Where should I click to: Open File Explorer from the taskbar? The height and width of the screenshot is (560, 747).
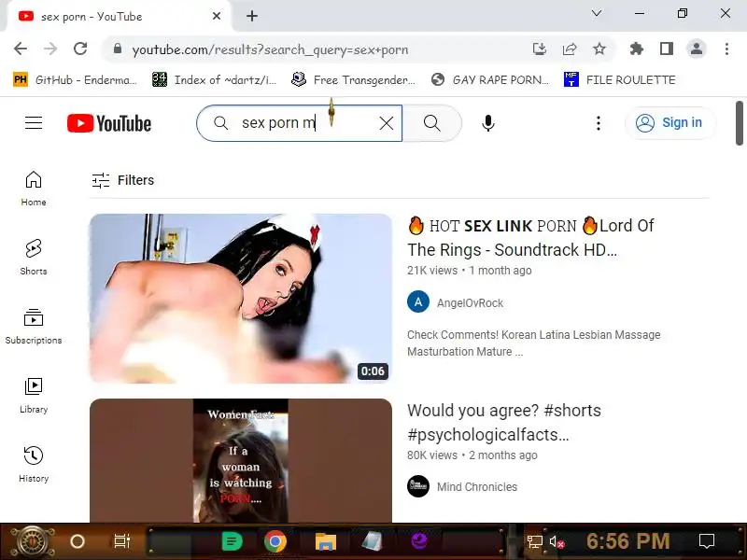[x=326, y=541]
